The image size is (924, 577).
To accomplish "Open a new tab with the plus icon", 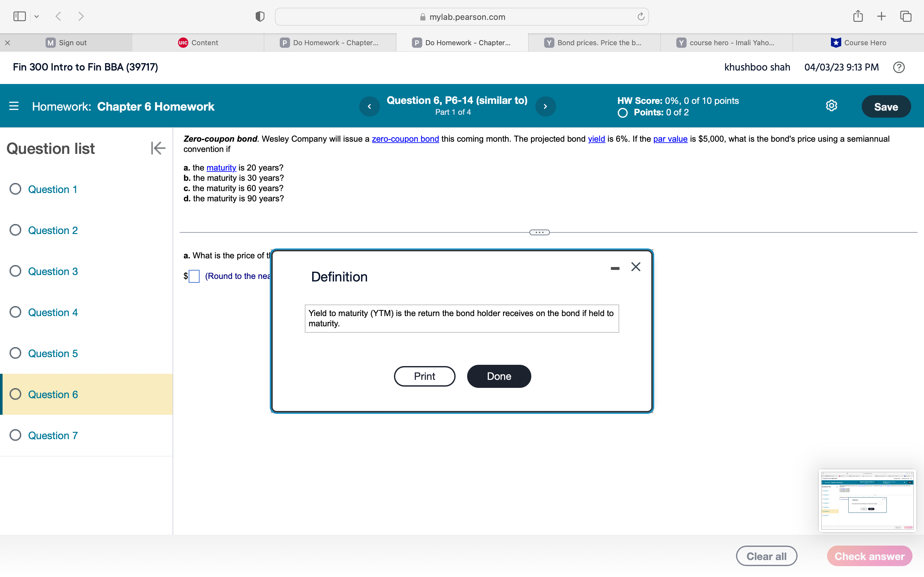I will pos(881,16).
